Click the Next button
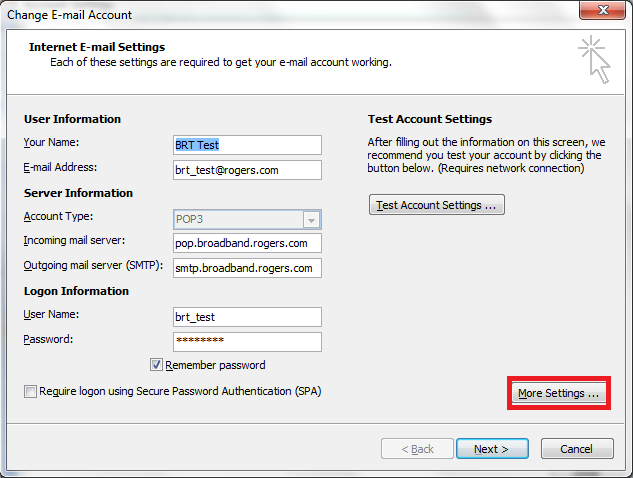Viewport: 633px width, 478px height. click(491, 449)
